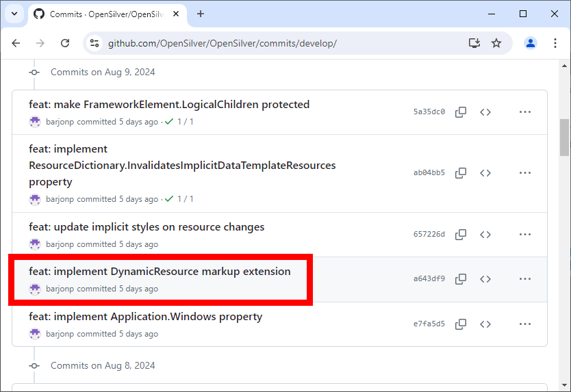Open the Chrome three-dot menu
This screenshot has width=571, height=392.
(555, 43)
